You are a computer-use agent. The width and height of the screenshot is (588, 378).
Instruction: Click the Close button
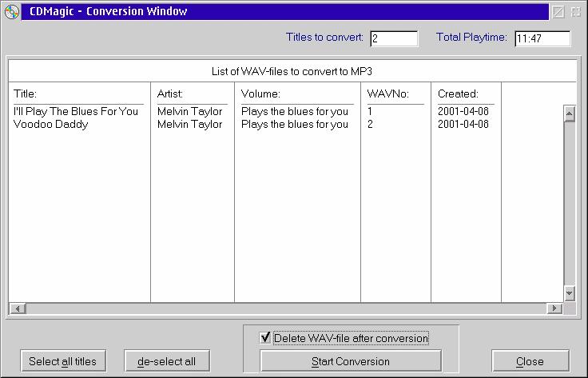pyautogui.click(x=530, y=361)
